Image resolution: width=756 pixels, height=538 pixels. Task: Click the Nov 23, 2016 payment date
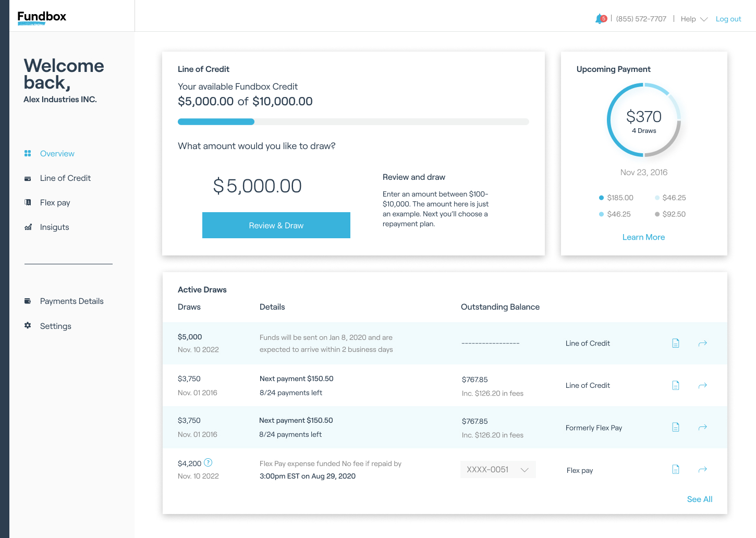point(644,173)
